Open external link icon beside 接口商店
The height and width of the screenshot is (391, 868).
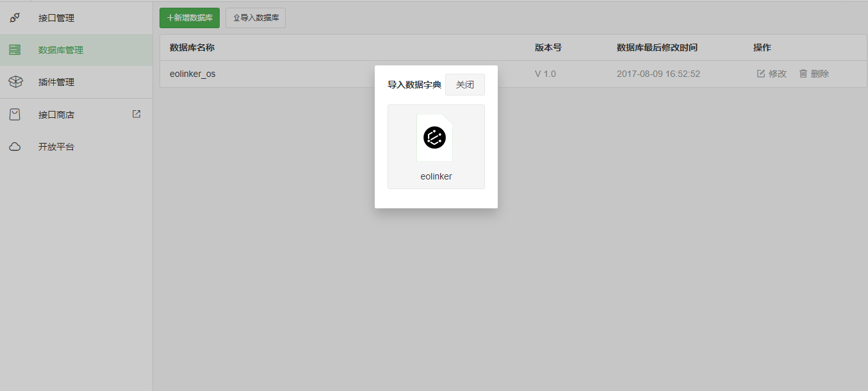(x=136, y=114)
